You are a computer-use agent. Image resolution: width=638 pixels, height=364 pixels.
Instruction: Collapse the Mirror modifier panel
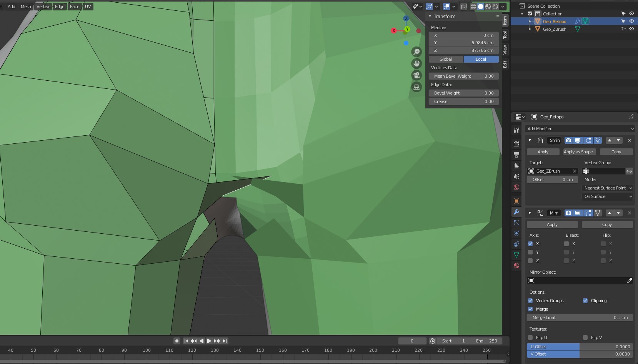[x=530, y=213]
